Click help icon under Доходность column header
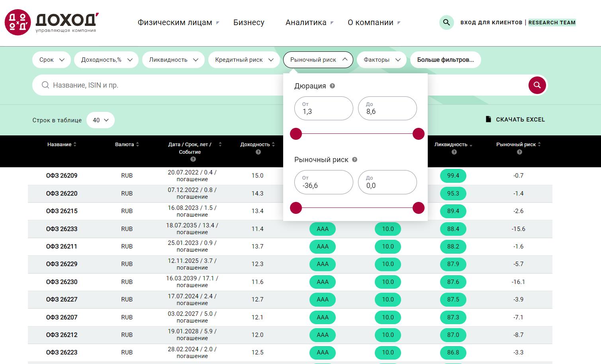This screenshot has width=601, height=364. [x=258, y=152]
